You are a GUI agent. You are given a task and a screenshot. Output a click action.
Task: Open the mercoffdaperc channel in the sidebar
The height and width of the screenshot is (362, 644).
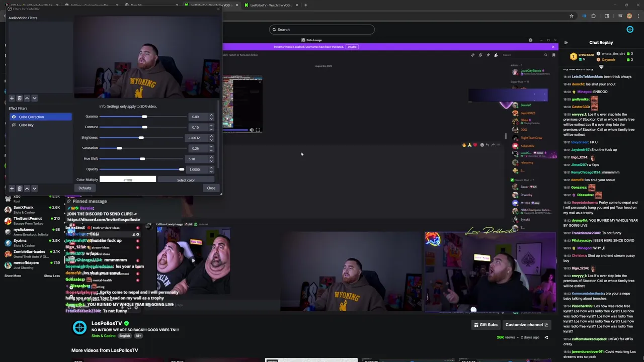[x=31, y=264]
